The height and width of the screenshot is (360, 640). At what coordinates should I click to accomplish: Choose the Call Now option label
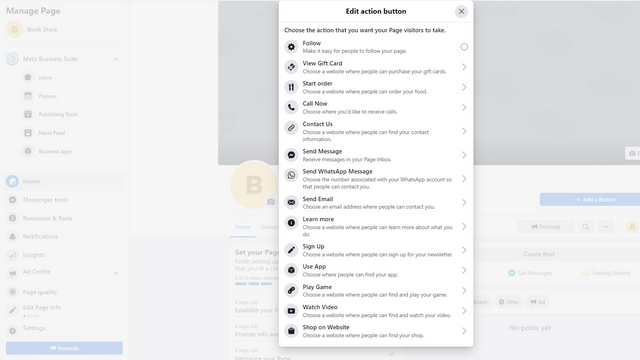315,104
